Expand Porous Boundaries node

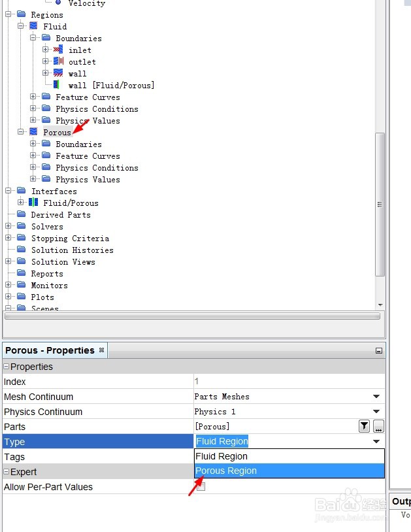(x=33, y=144)
